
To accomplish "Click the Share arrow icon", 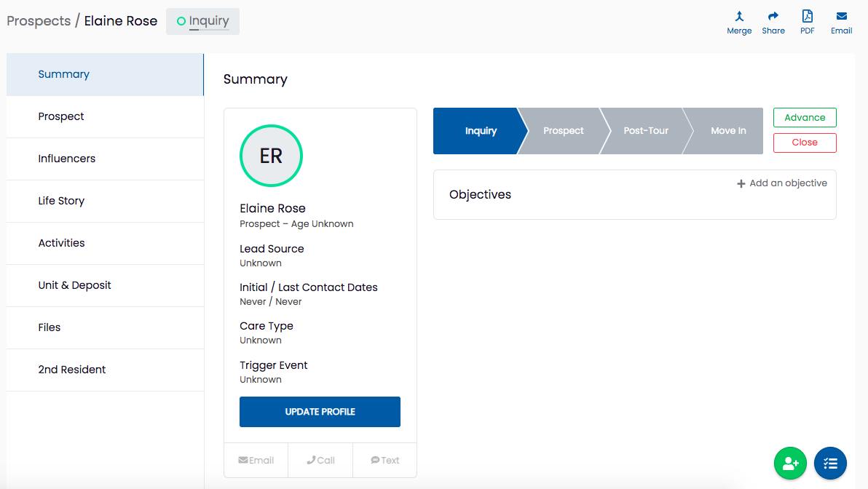I will coord(773,16).
